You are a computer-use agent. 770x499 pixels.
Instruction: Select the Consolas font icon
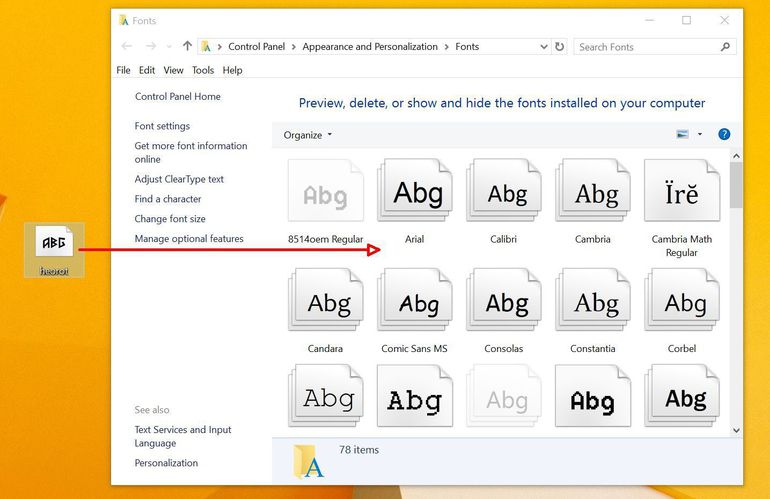[x=504, y=300]
